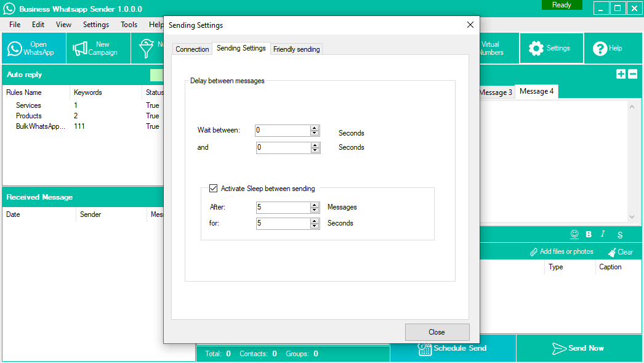644x363 pixels.
Task: Click Schedule Send calendar button
Action: (453, 348)
